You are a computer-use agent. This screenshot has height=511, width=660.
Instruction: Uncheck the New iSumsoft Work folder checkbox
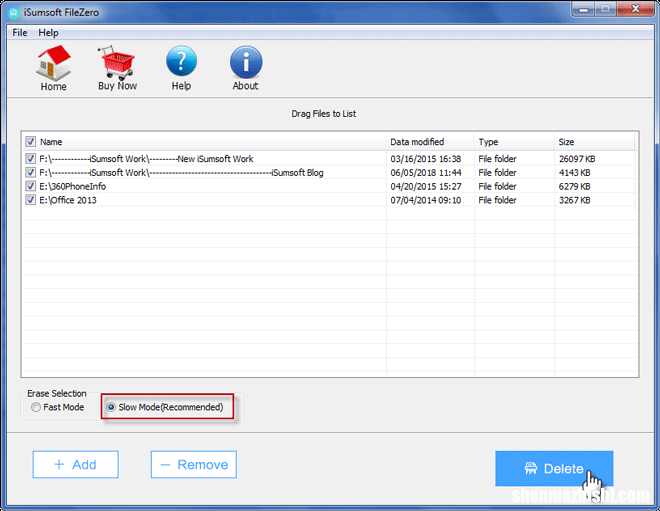(x=30, y=159)
